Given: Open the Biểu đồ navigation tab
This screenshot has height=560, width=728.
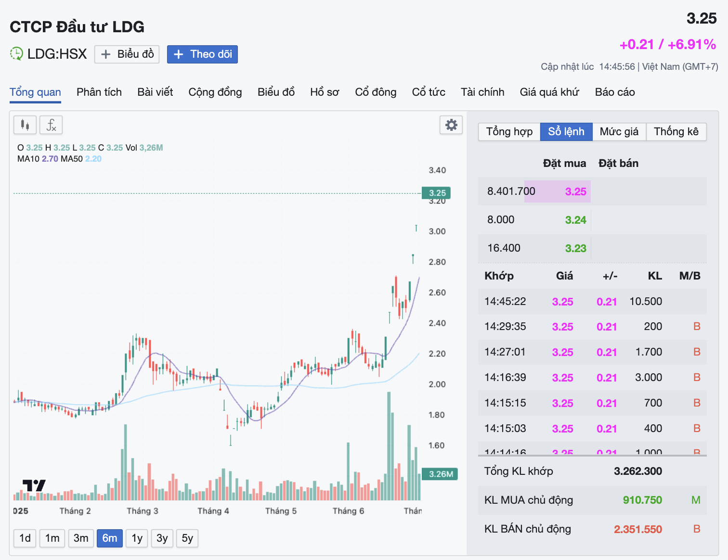Looking at the screenshot, I should (276, 92).
